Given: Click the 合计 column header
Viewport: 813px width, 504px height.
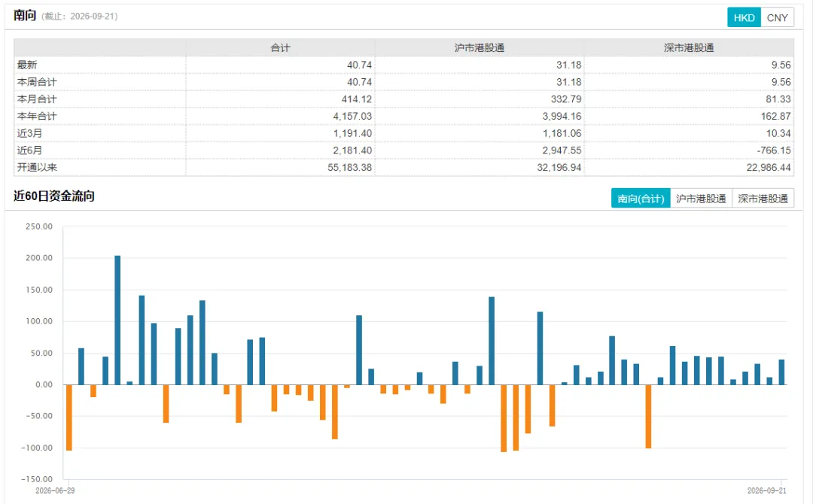Looking at the screenshot, I should coord(280,47).
